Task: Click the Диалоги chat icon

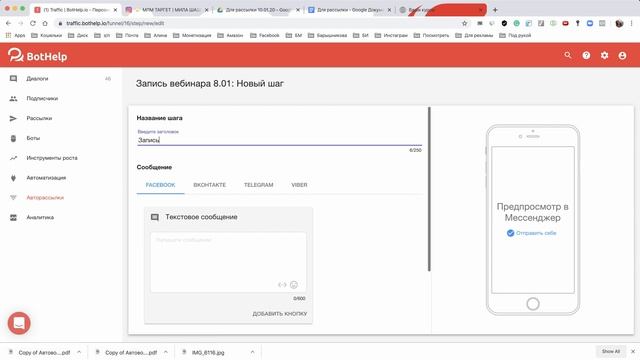Action: pos(13,78)
